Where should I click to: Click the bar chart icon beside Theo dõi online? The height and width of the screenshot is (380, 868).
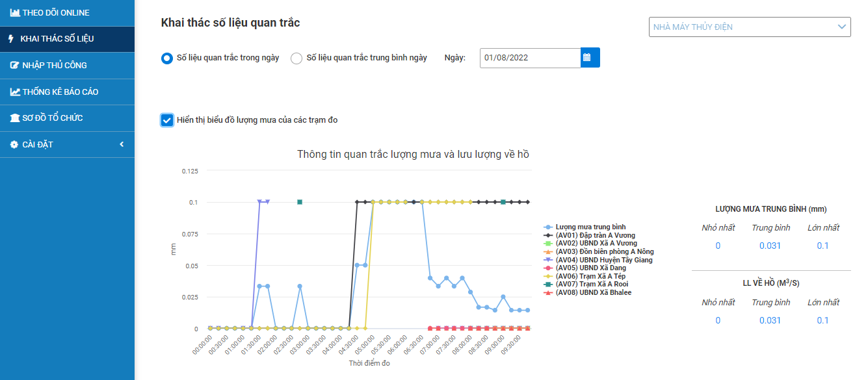point(15,13)
